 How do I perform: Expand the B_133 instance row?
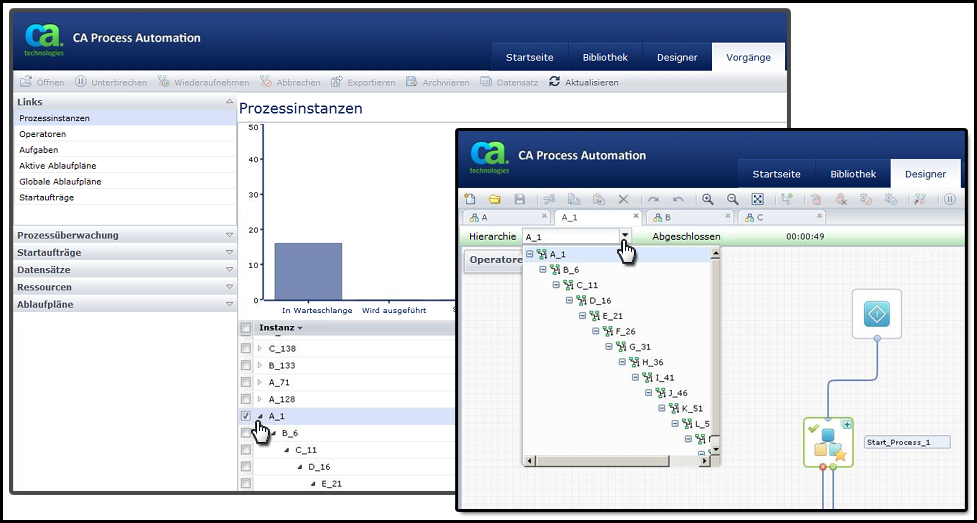coord(260,365)
